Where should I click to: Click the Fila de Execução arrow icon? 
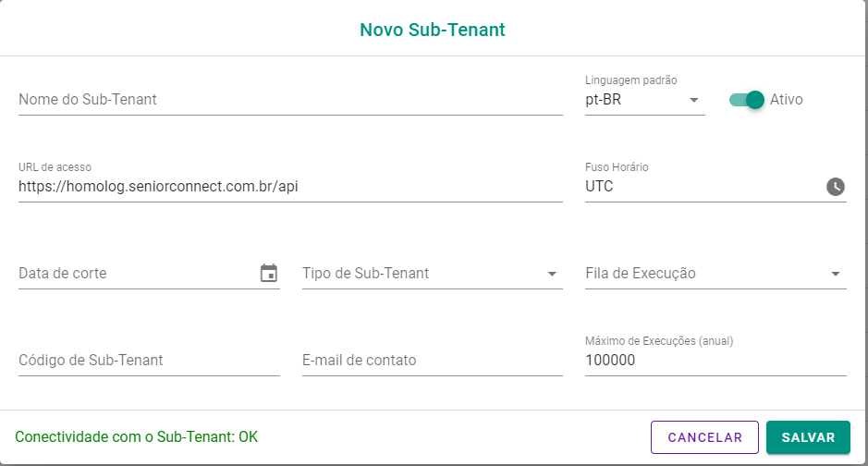[836, 274]
